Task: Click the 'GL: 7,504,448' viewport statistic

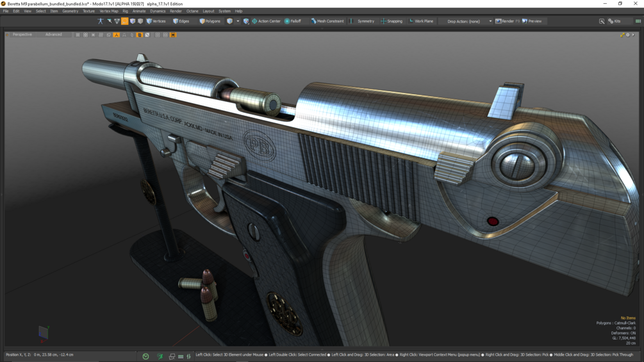Action: [x=624, y=338]
